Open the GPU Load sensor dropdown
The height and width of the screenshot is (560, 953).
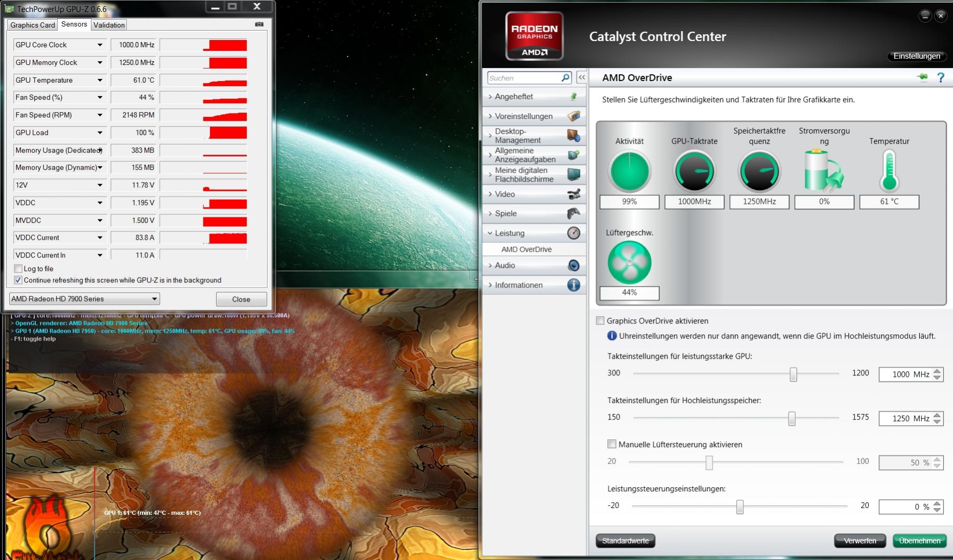[100, 133]
